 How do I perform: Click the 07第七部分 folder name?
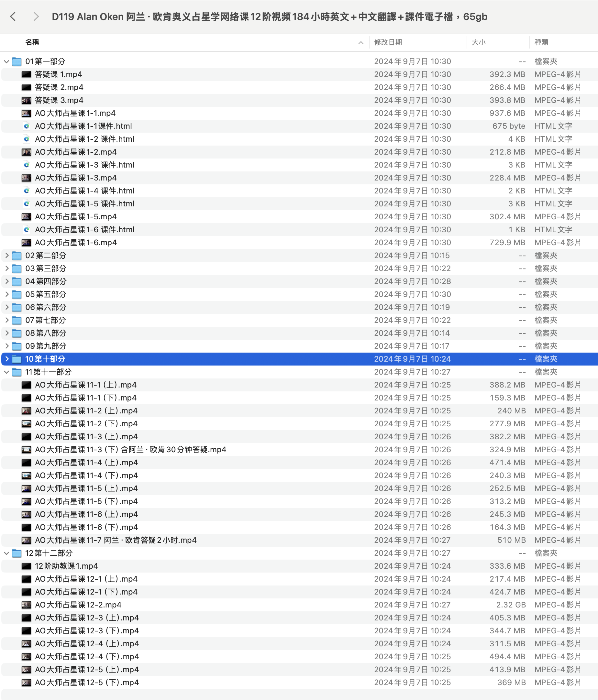pos(46,320)
